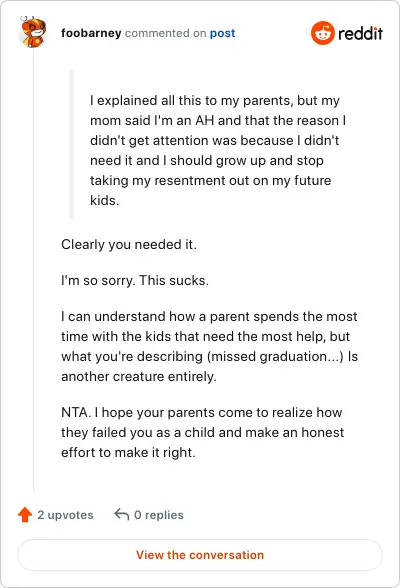The image size is (400, 588).
Task: Click the '2 upvotes' count
Action: [65, 515]
